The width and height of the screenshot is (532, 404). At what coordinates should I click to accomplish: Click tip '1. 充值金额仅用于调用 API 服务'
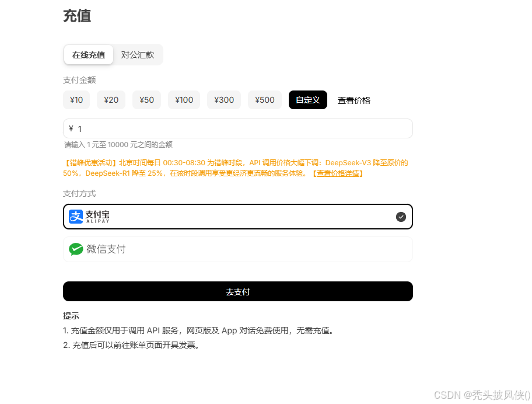[198, 330]
